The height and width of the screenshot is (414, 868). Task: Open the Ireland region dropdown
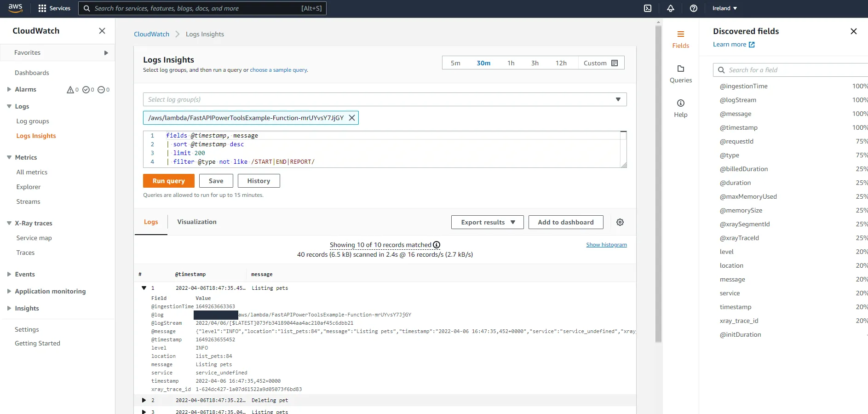724,8
